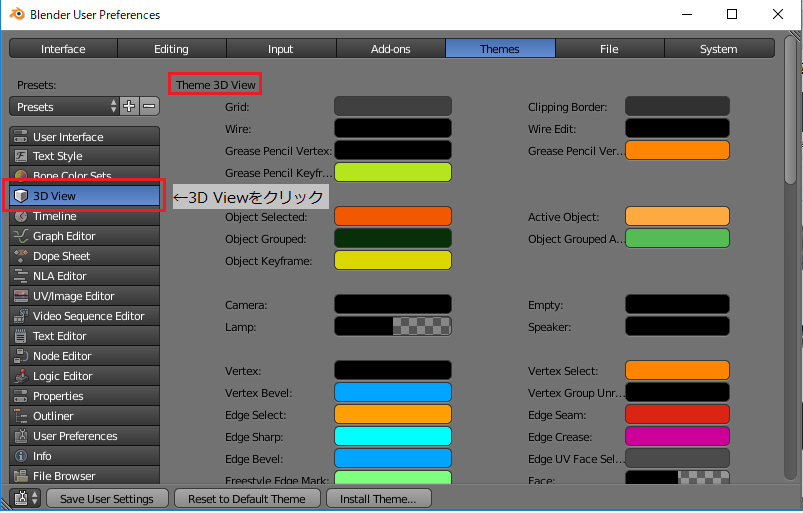
Task: Open the Grid color swatch
Action: (x=393, y=106)
